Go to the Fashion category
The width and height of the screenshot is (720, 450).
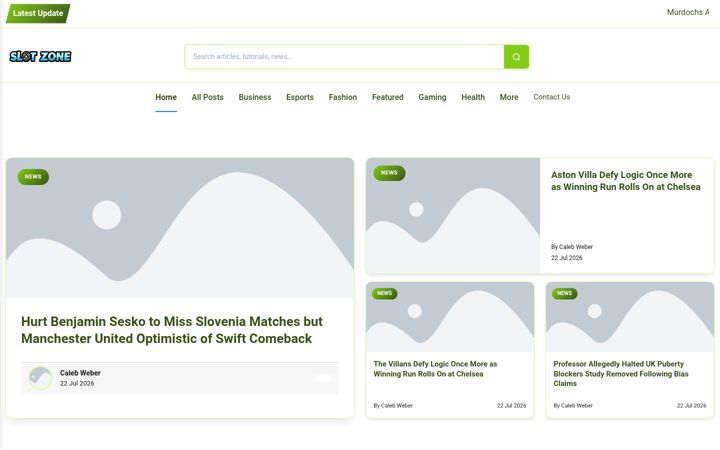pos(343,97)
